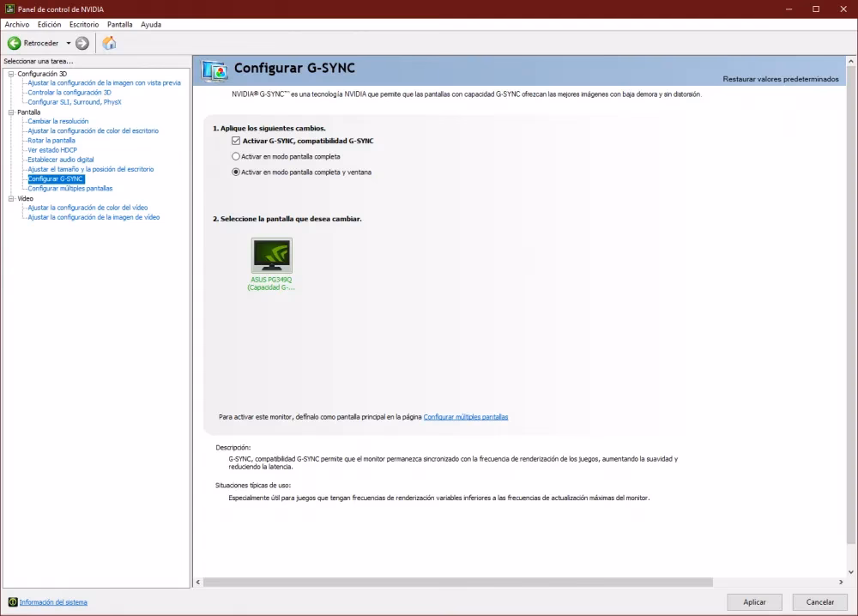Open Rotar la pantalla task
This screenshot has height=616, width=858.
click(x=51, y=141)
